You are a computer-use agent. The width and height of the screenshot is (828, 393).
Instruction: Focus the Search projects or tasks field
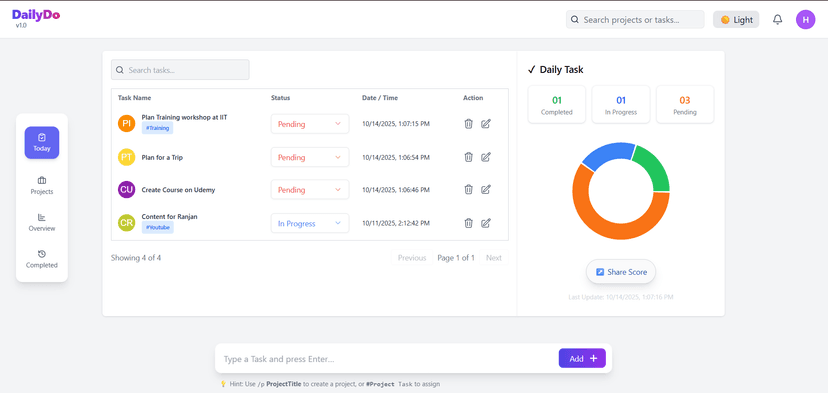pos(635,20)
